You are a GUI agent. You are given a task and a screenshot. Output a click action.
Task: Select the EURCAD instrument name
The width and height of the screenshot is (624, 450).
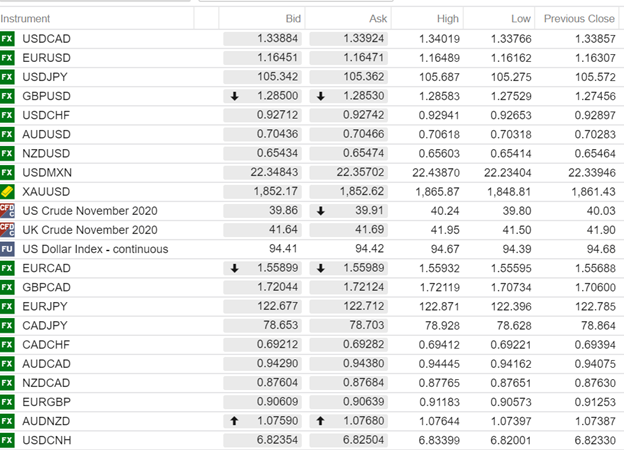(46, 268)
